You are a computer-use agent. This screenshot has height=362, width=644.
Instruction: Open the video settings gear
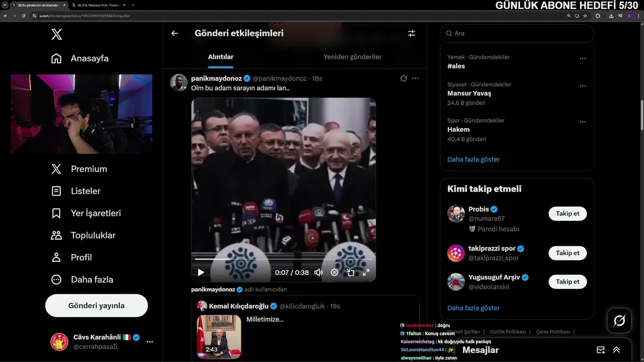[x=335, y=273]
